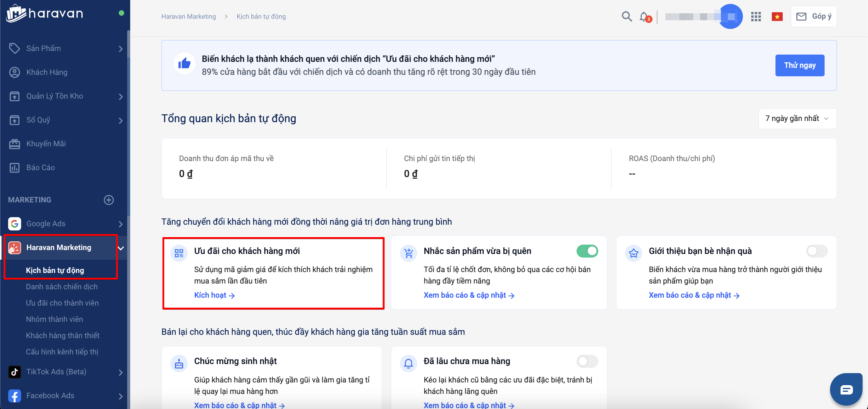
Task: Click the Google Ads logo icon
Action: click(x=14, y=224)
